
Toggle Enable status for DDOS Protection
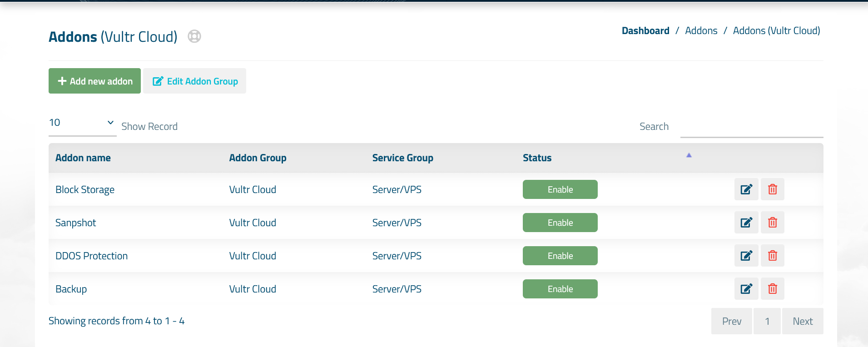560,256
